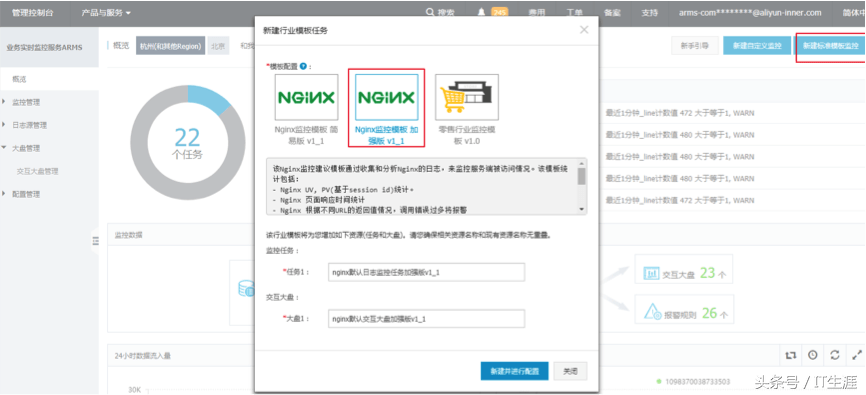
Task: Open the 费用 menu
Action: point(536,13)
